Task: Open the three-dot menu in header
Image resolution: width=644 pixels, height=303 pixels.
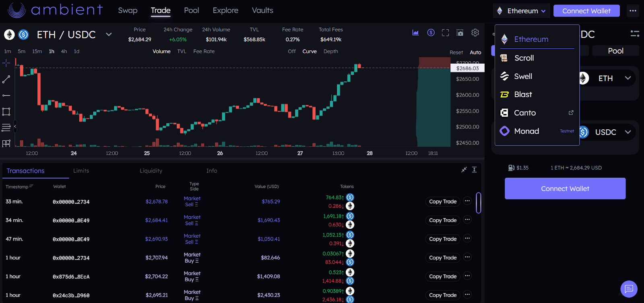Action: tap(633, 11)
